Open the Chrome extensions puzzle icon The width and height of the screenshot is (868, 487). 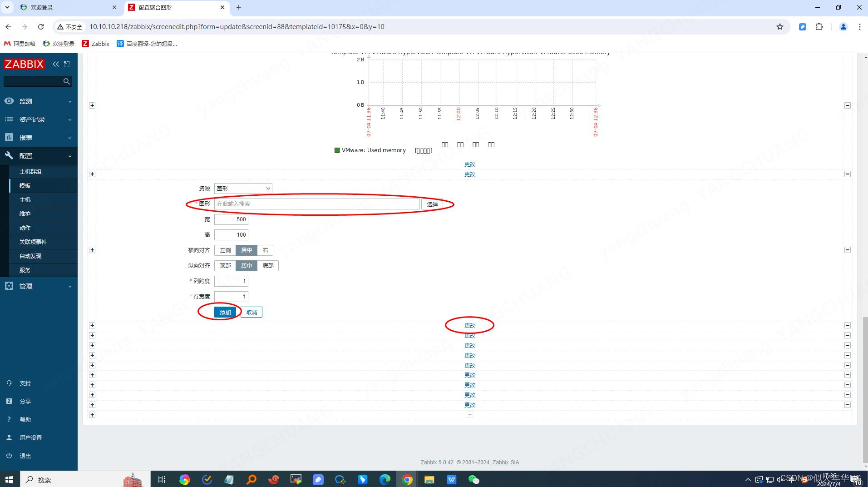click(819, 27)
